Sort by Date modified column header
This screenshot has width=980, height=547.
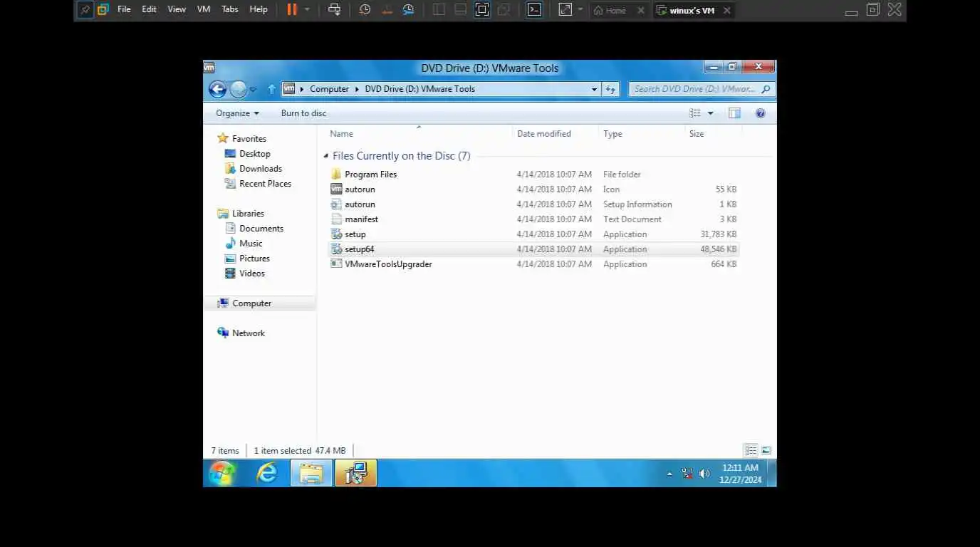pos(556,134)
